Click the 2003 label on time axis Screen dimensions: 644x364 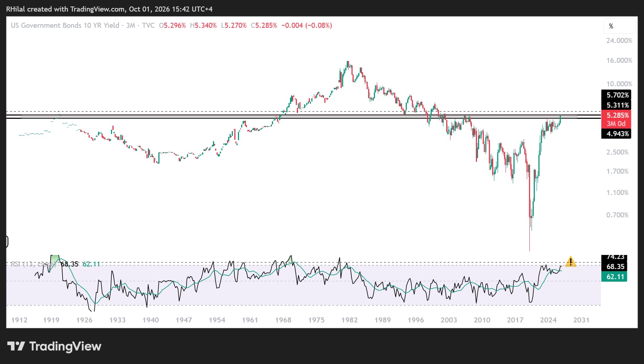[449, 320]
